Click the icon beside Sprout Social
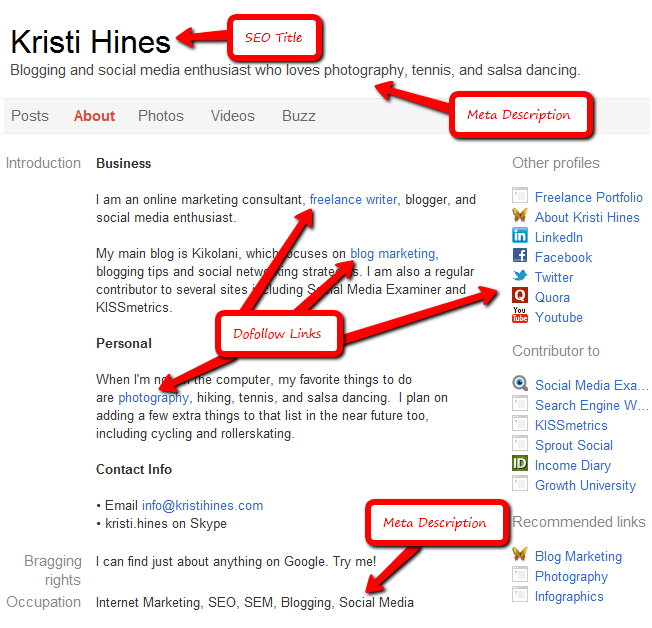 tap(520, 443)
